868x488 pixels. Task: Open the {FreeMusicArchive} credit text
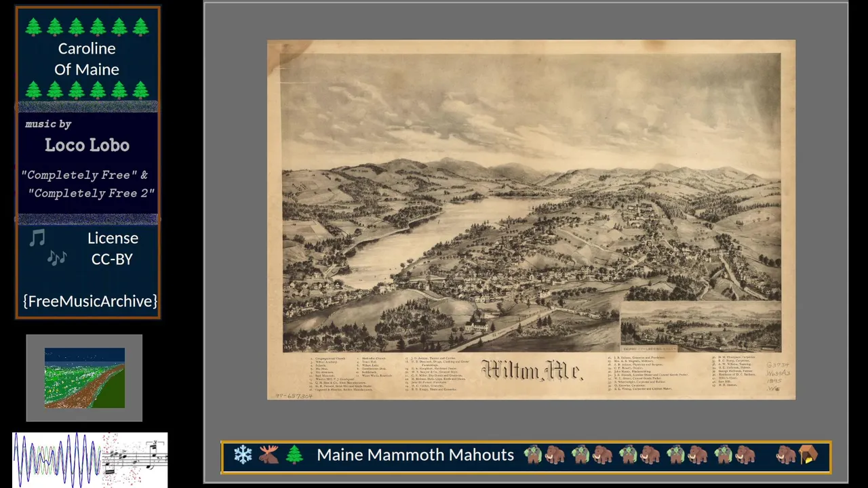(90, 301)
